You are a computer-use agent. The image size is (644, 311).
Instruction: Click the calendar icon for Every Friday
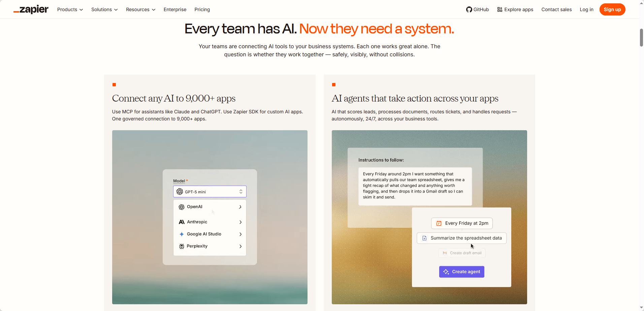coord(439,223)
